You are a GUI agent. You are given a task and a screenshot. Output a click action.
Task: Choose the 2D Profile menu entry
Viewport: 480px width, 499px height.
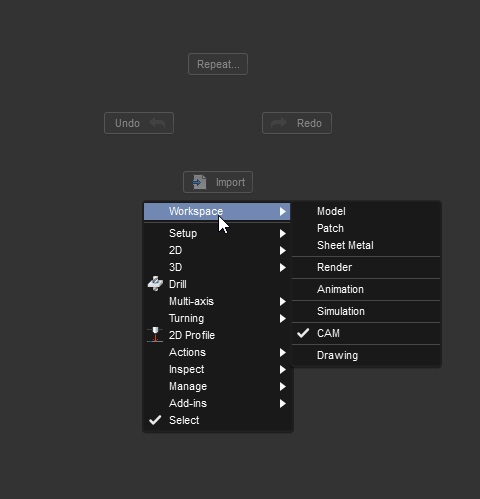coord(218,335)
